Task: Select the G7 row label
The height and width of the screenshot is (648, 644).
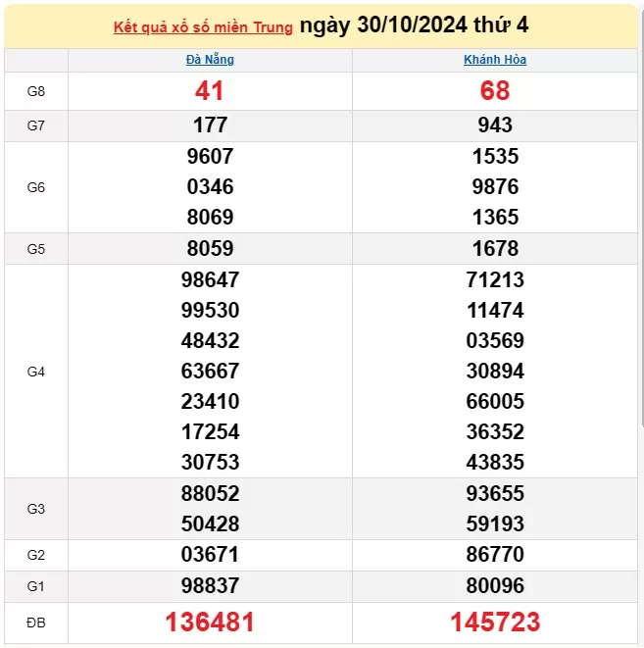Action: point(36,125)
